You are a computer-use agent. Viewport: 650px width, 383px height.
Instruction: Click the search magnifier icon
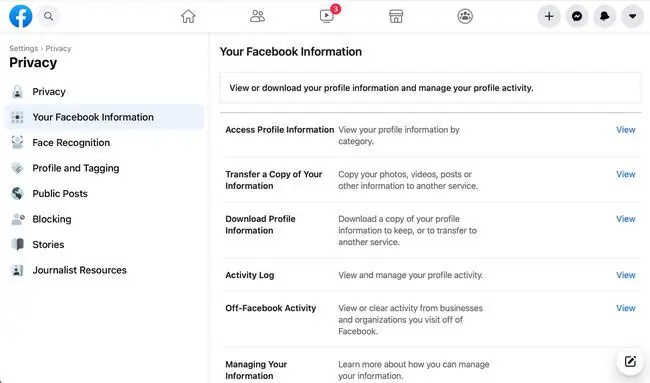pos(49,16)
